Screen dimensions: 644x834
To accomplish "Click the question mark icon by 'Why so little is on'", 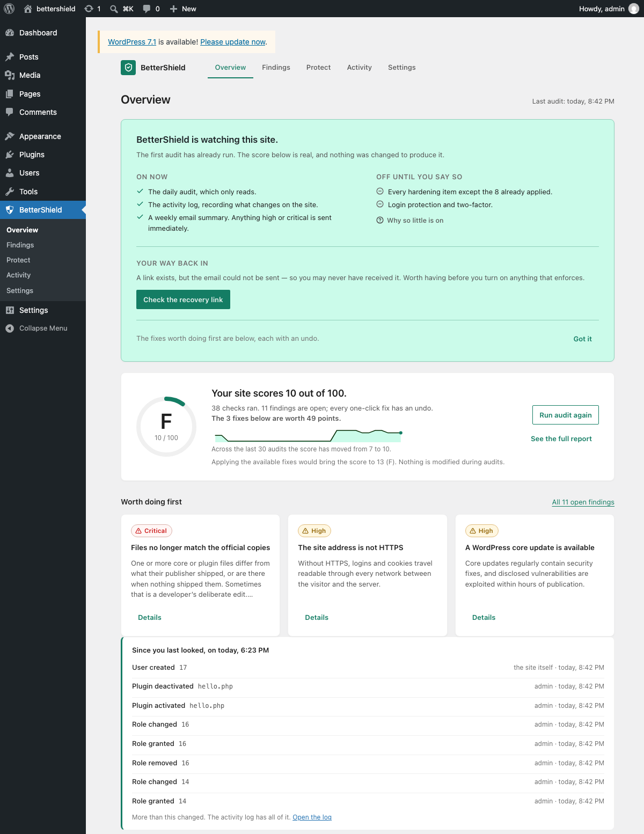I will point(380,220).
